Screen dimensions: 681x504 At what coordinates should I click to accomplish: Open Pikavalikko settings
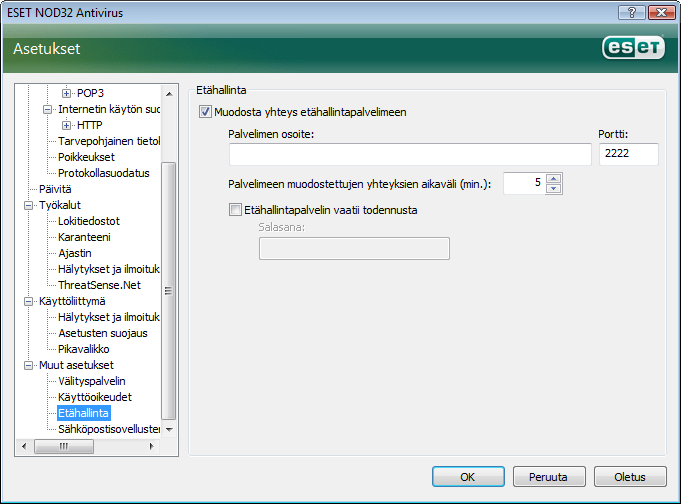point(84,349)
